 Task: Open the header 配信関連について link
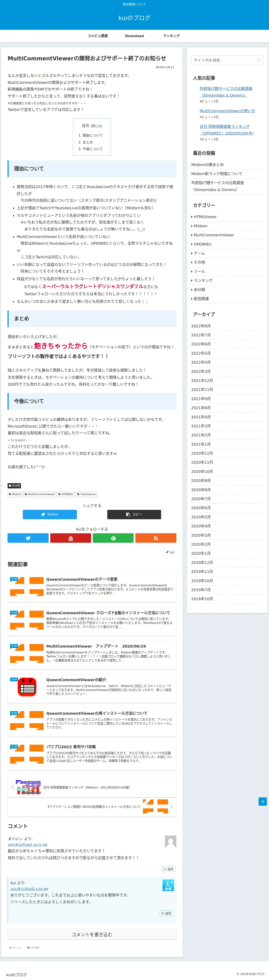(x=134, y=4)
